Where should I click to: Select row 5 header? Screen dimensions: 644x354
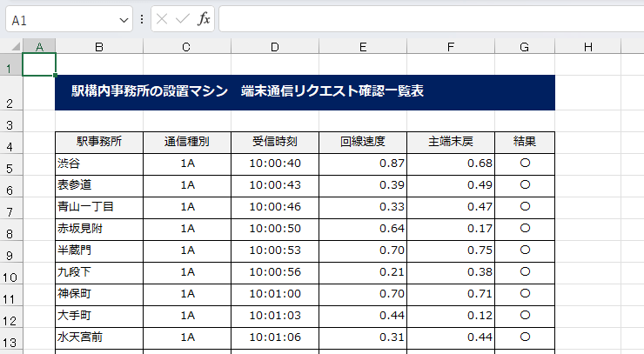(x=11, y=164)
